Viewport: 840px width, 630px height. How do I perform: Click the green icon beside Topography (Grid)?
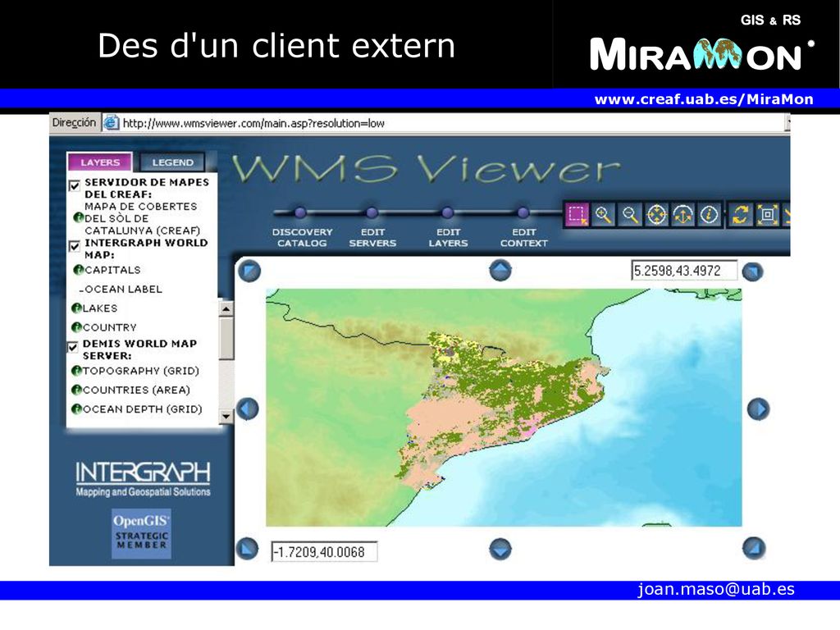pyautogui.click(x=76, y=371)
